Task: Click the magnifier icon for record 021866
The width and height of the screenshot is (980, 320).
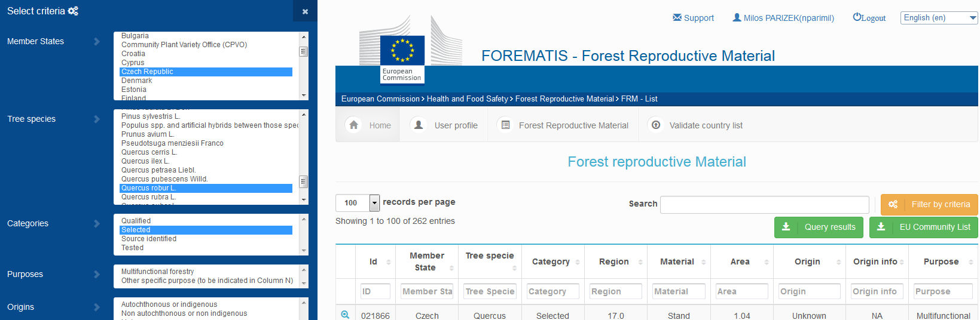Action: click(x=345, y=315)
